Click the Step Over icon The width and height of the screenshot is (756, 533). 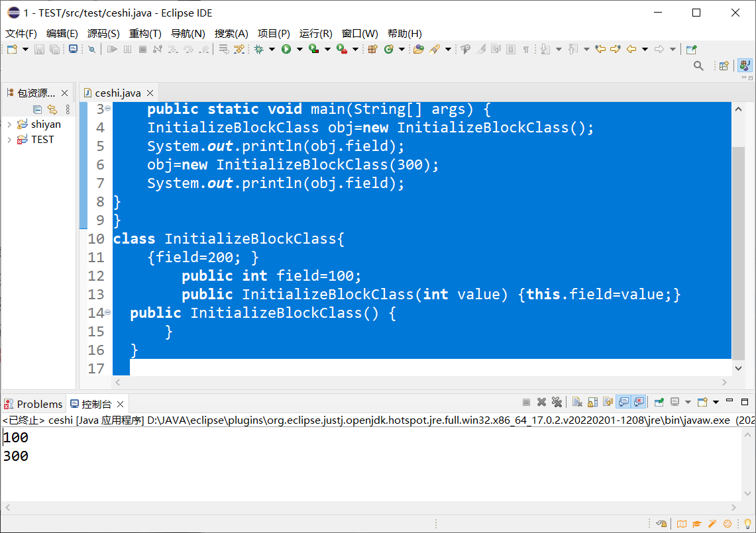(189, 49)
